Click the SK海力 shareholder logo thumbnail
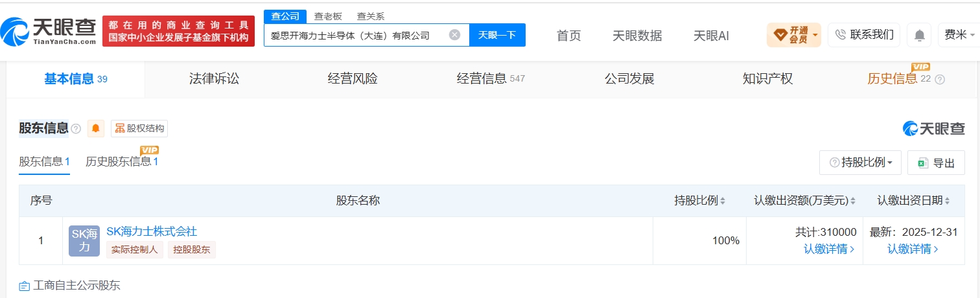Image resolution: width=980 pixels, height=298 pixels. (84, 241)
